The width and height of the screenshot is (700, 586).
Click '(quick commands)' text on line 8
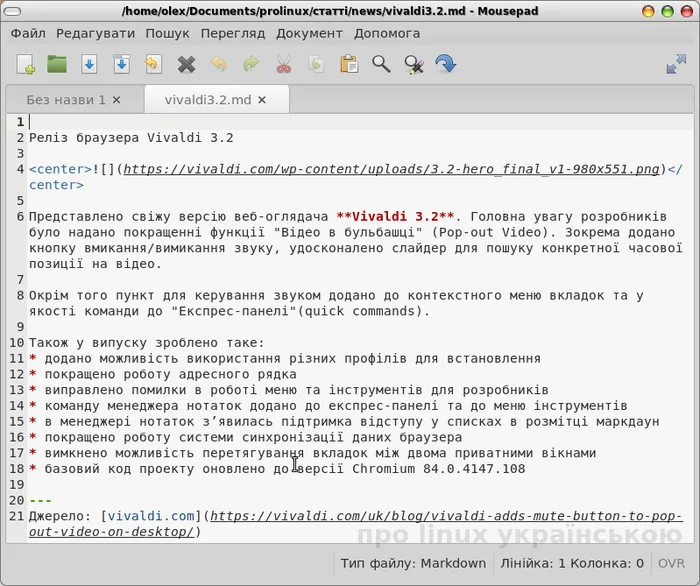(360, 311)
